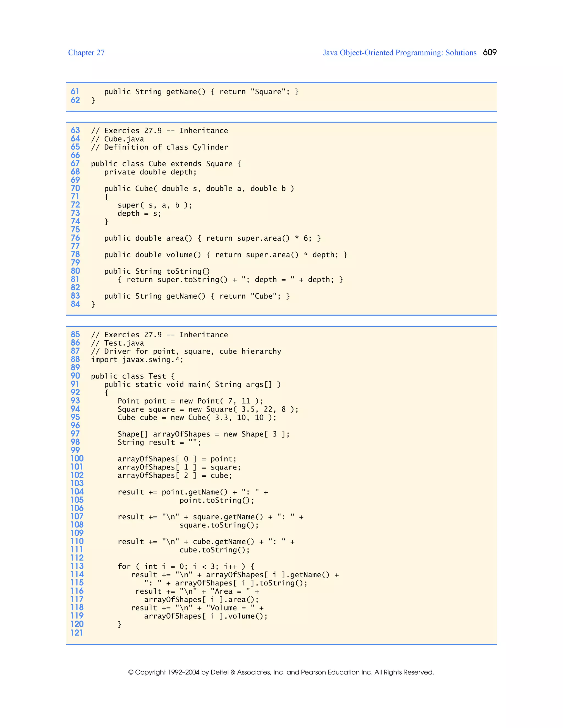563x728 pixels.
Task: Click line 81 returning super.toString() with depth
Action: tap(230, 280)
